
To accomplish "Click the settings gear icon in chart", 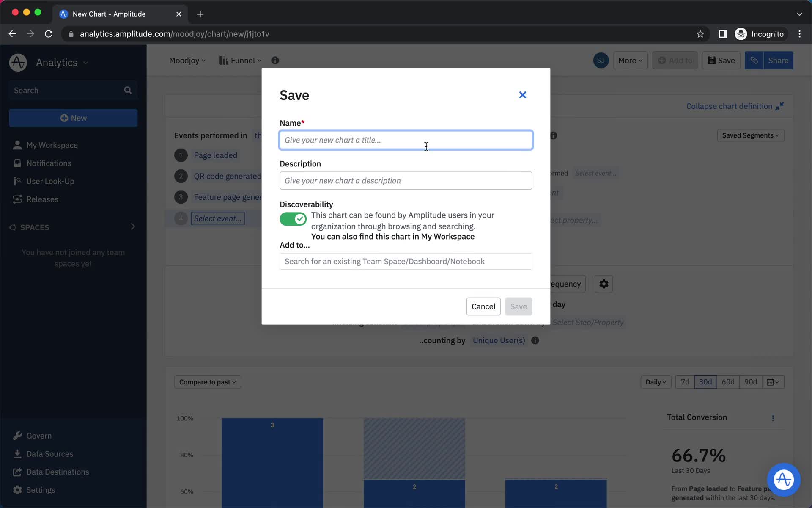I will pos(604,284).
